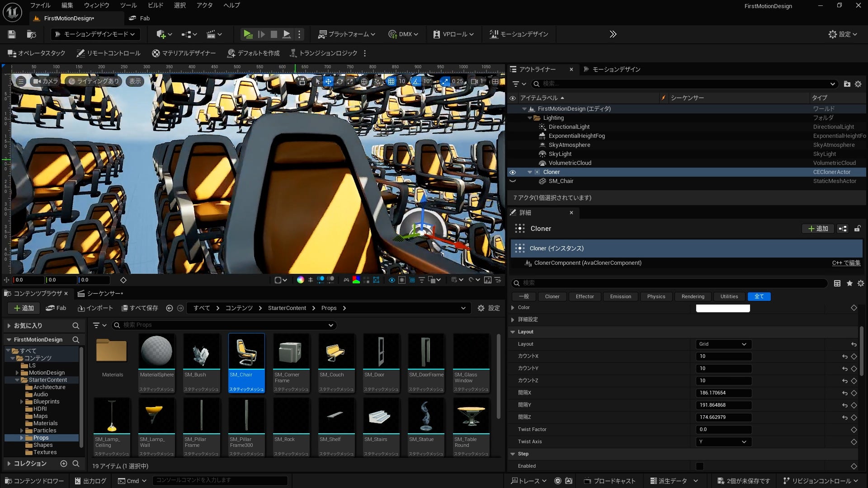
Task: Open the Material Designer tool
Action: pos(184,53)
